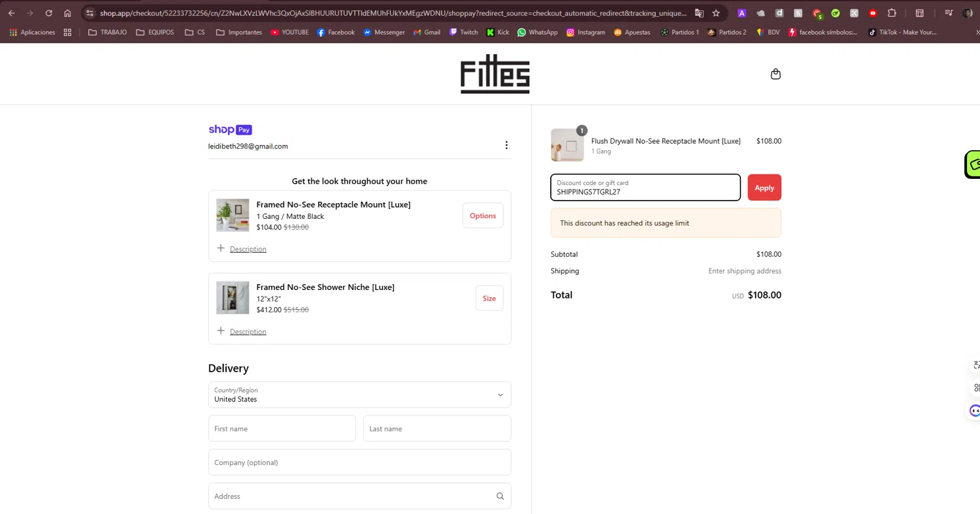Open the Gmail bookmark
Screen dimensions: 980x514
click(427, 32)
